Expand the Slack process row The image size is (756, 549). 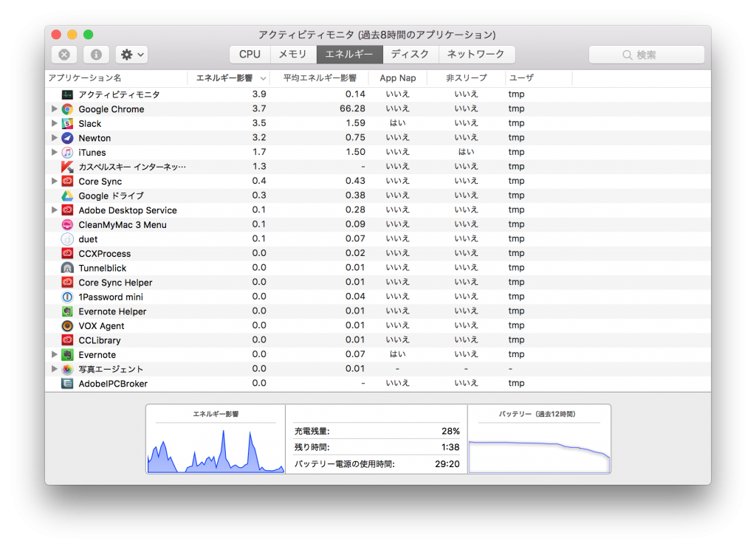tap(55, 123)
